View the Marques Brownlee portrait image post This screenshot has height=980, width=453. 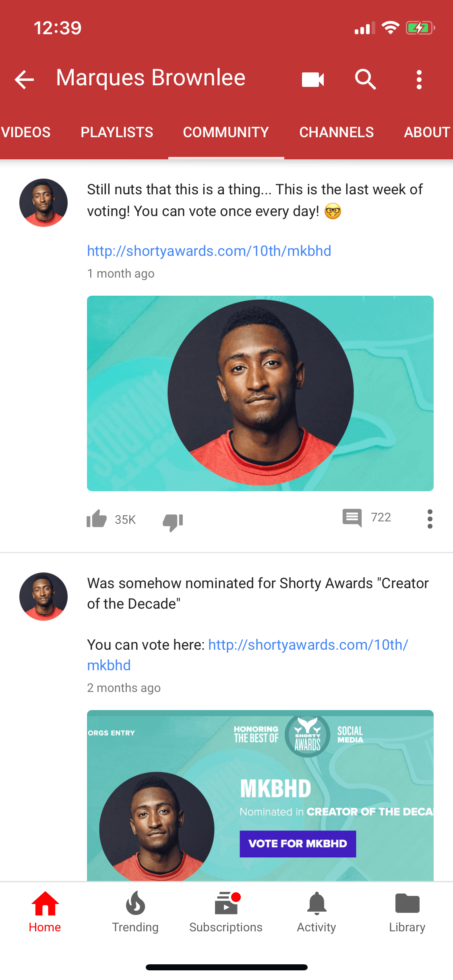260,393
